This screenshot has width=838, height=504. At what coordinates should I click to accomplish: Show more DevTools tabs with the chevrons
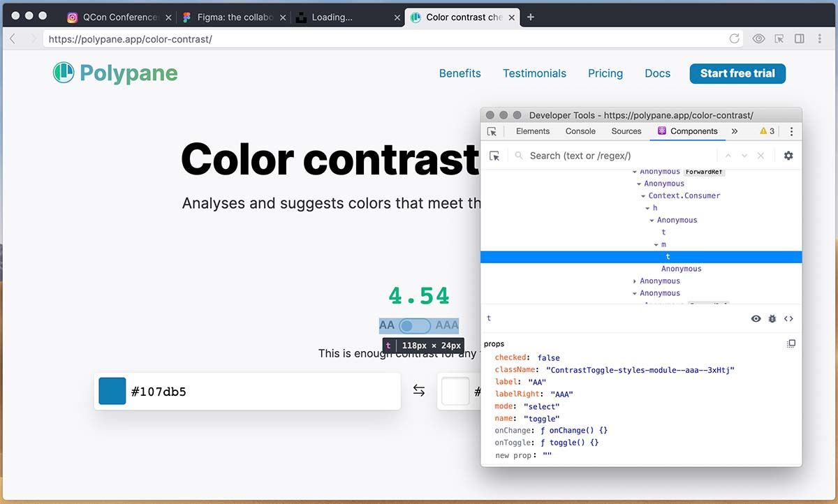click(x=735, y=131)
